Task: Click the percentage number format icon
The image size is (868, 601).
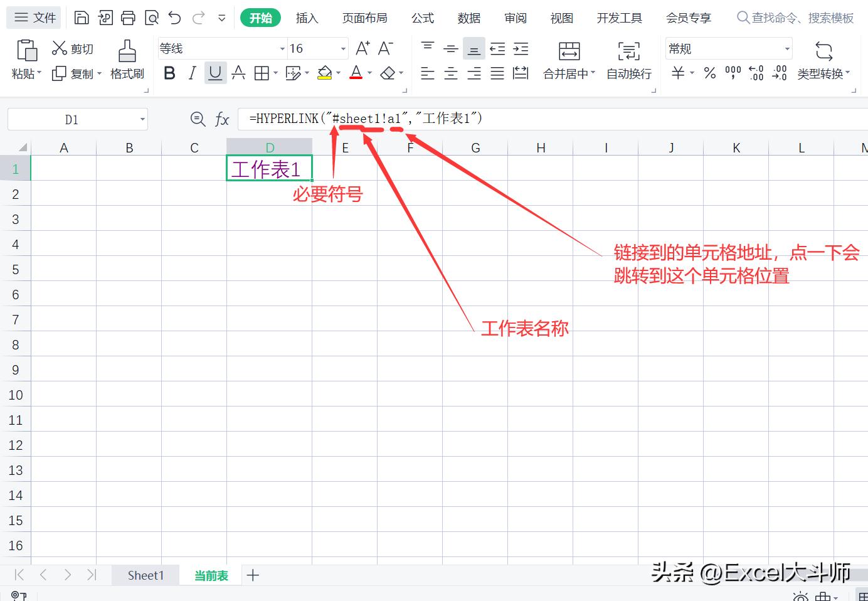Action: pyautogui.click(x=709, y=73)
